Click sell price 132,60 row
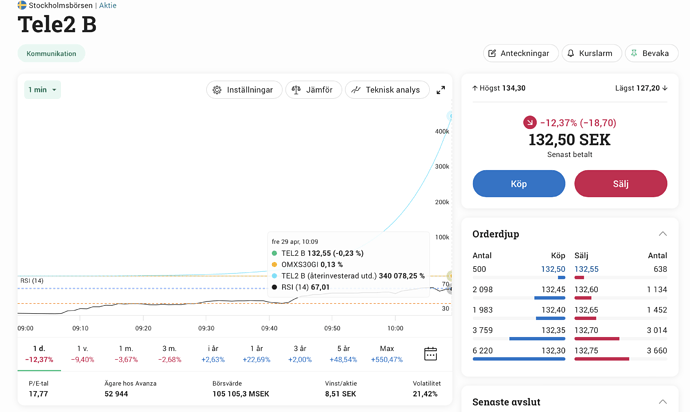The width and height of the screenshot is (690, 412). click(587, 289)
